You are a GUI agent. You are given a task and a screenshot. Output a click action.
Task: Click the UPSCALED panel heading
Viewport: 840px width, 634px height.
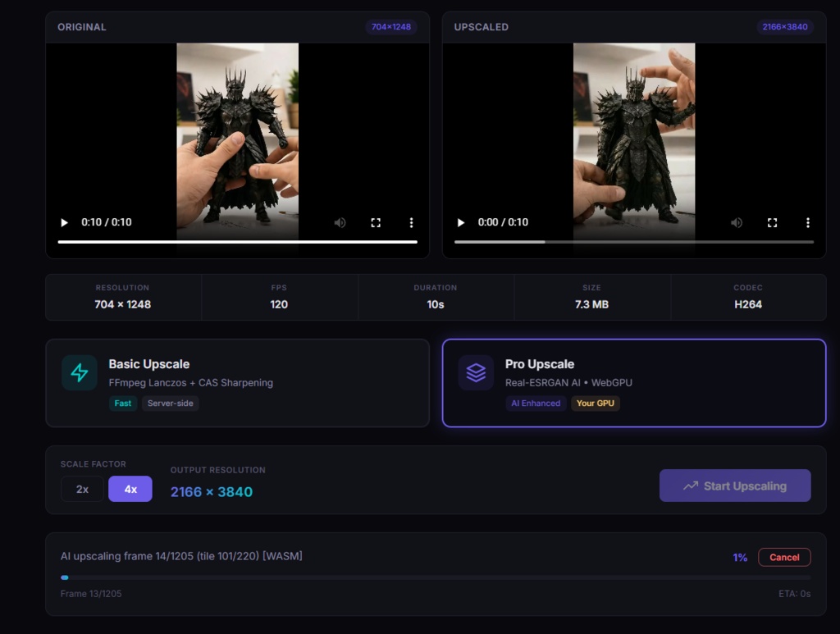click(x=481, y=27)
